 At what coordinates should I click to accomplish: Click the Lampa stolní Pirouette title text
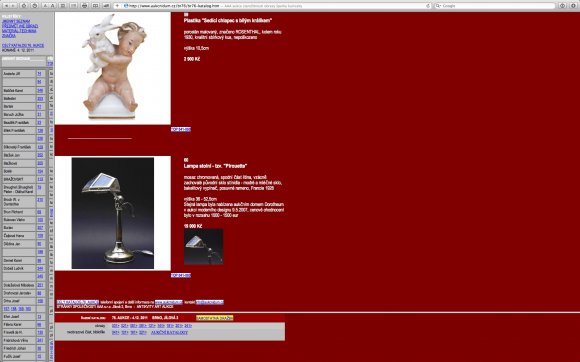(x=215, y=166)
